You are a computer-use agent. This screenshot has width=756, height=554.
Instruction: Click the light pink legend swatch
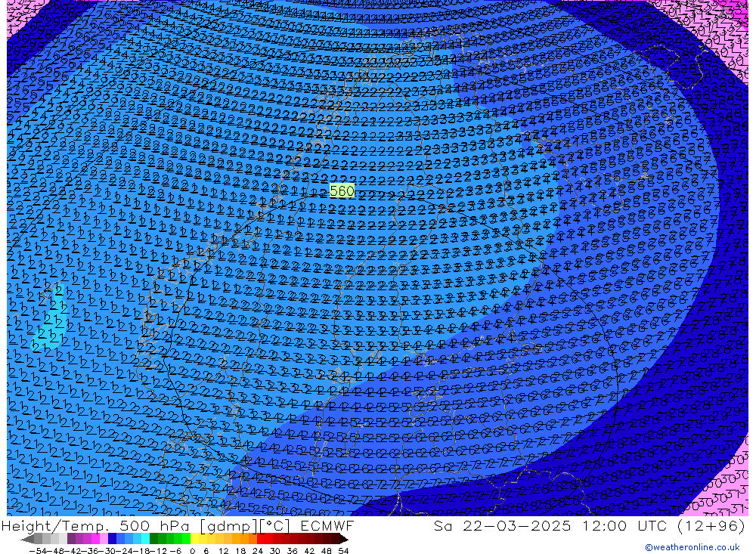coord(104,539)
